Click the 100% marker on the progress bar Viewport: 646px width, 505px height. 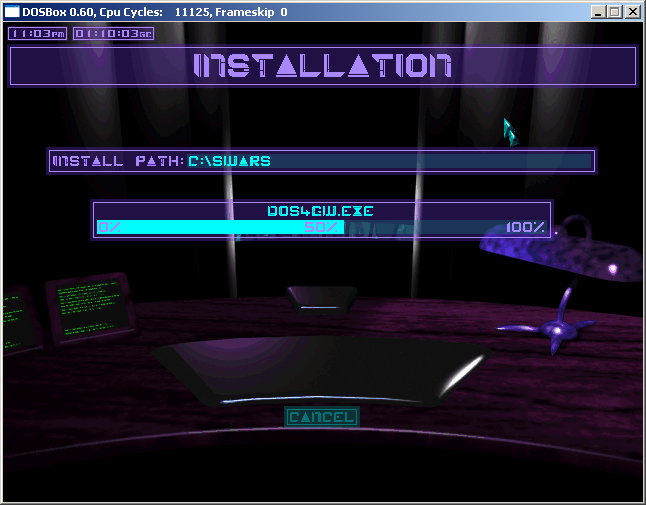(525, 227)
